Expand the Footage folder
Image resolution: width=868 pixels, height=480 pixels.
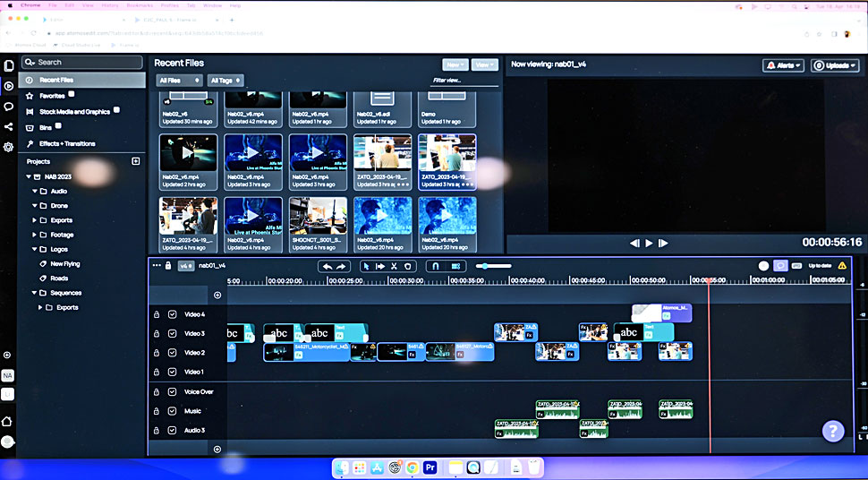click(x=34, y=235)
